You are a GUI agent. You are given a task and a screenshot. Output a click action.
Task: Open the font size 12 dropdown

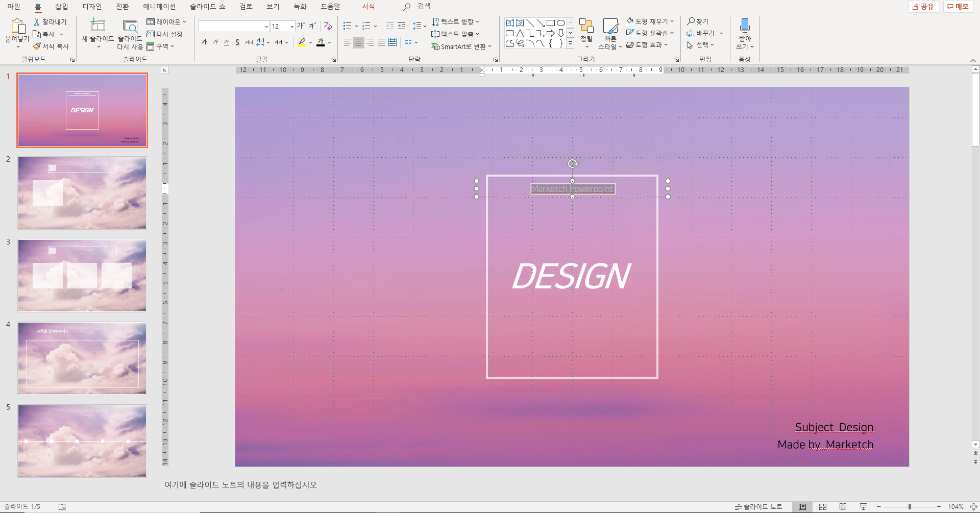[x=292, y=27]
